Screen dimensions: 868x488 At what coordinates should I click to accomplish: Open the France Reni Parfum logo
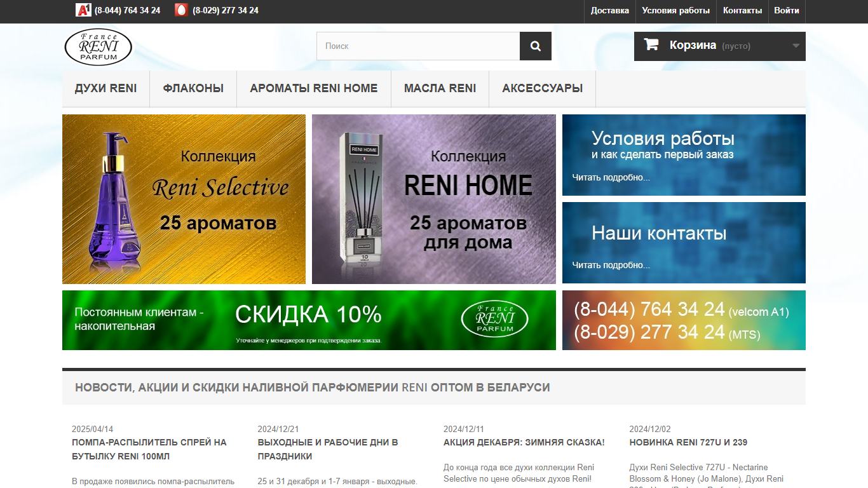point(98,47)
